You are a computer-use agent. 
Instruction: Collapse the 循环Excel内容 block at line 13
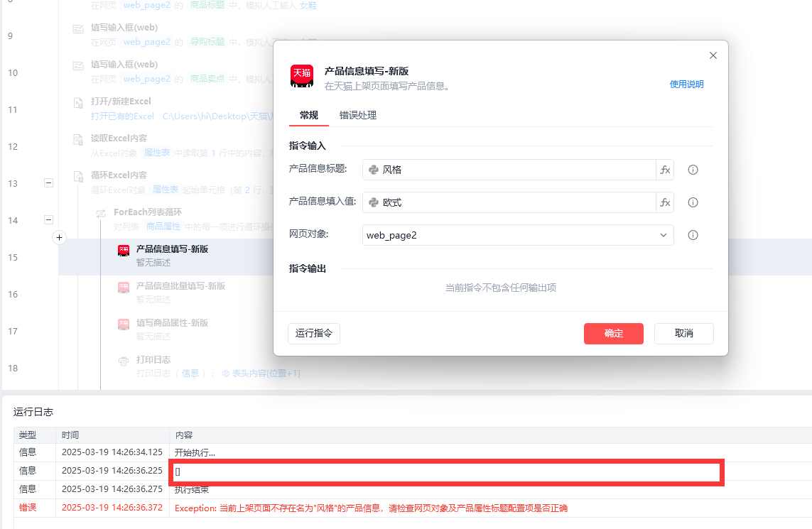pyautogui.click(x=48, y=182)
